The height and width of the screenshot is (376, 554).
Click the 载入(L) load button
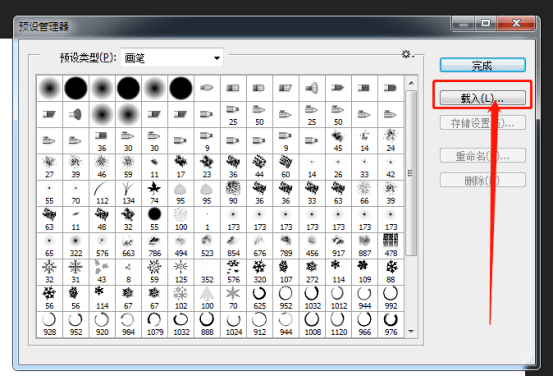(482, 98)
